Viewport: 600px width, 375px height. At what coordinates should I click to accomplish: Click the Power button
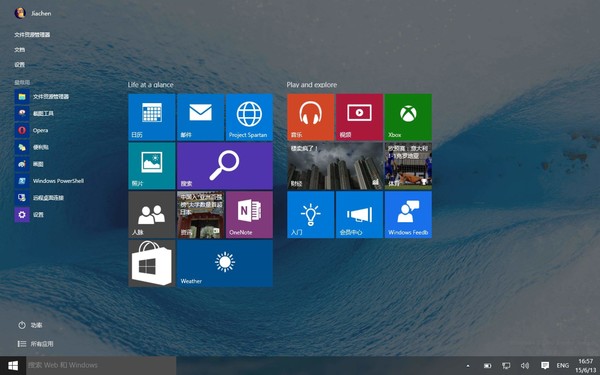[x=30, y=325]
